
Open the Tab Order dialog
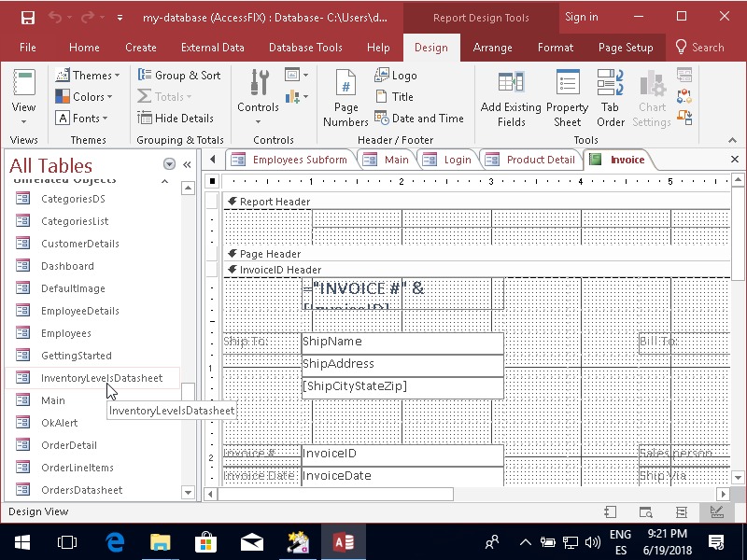pyautogui.click(x=611, y=98)
